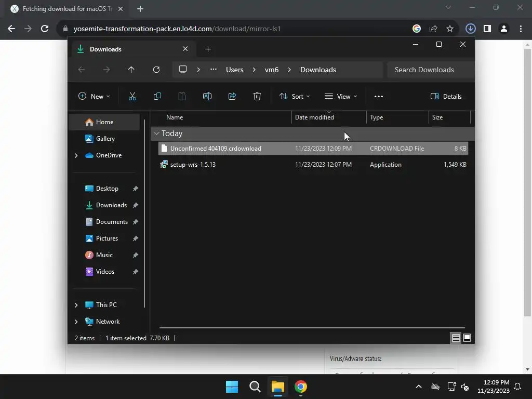
Task: Open the See more ellipsis menu
Action: [x=379, y=96]
